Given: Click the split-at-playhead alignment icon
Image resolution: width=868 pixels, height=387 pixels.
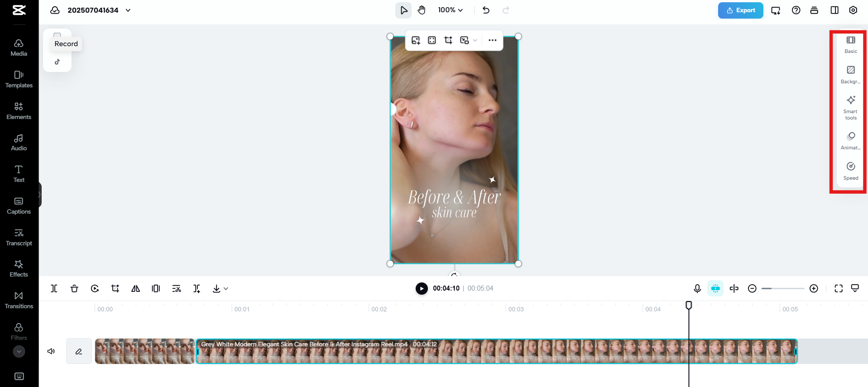Looking at the screenshot, I should click(734, 288).
